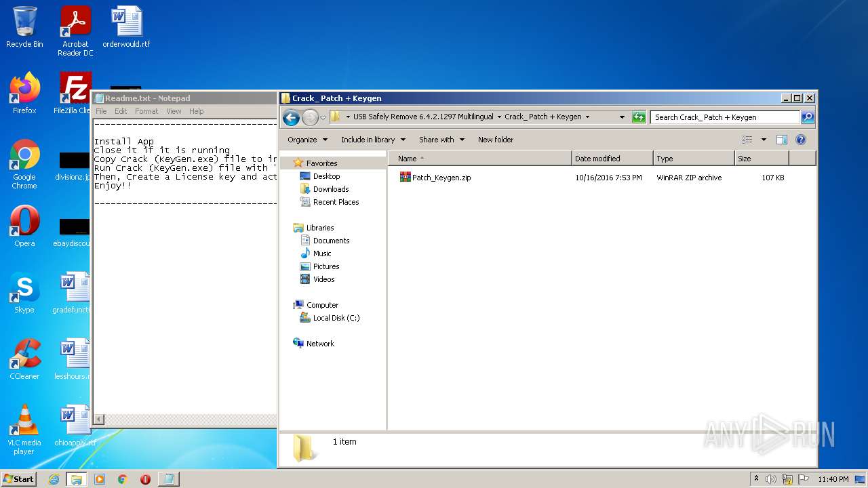868x488 pixels.
Task: Open Notepad File menu
Action: coord(101,111)
